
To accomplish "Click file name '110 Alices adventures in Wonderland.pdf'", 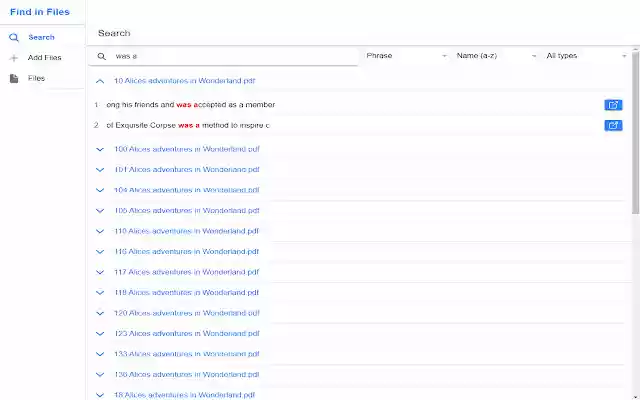I will pyautogui.click(x=187, y=231).
